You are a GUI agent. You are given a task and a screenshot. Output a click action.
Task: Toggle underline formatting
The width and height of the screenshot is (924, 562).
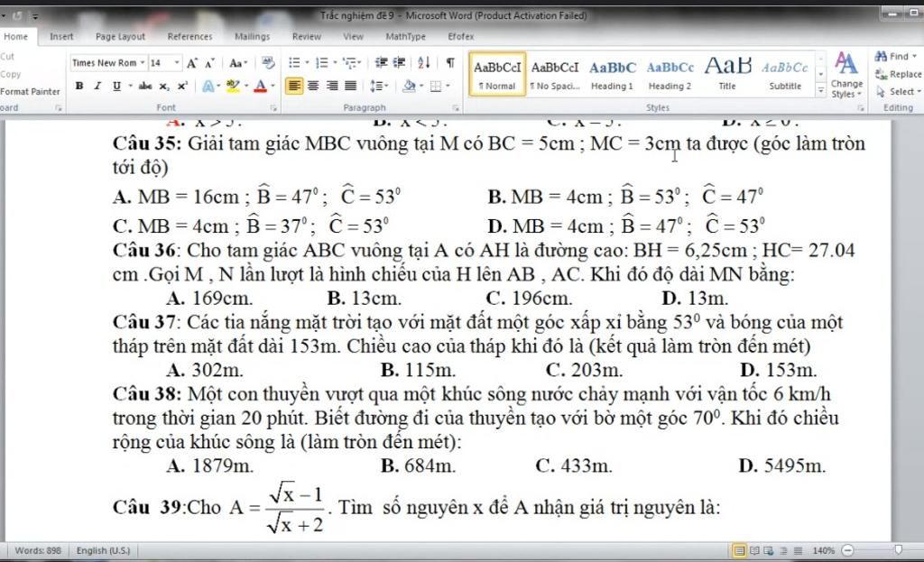pyautogui.click(x=116, y=86)
